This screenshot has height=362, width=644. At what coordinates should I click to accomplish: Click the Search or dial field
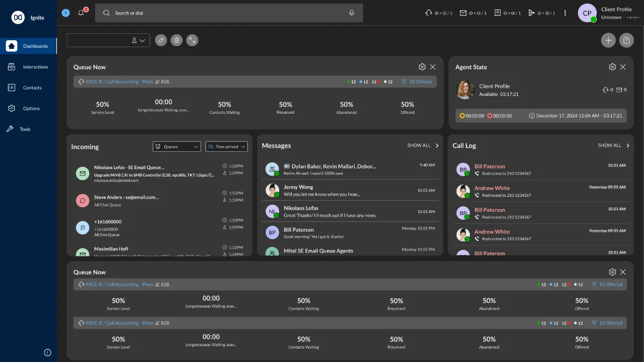pyautogui.click(x=229, y=13)
